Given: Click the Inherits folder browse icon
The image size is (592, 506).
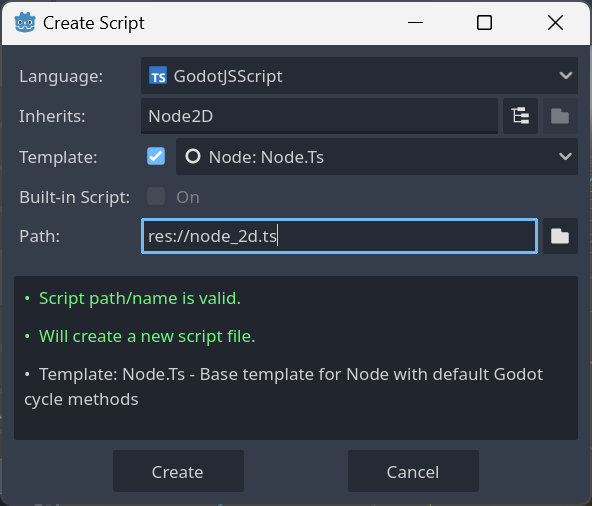Looking at the screenshot, I should (x=560, y=116).
